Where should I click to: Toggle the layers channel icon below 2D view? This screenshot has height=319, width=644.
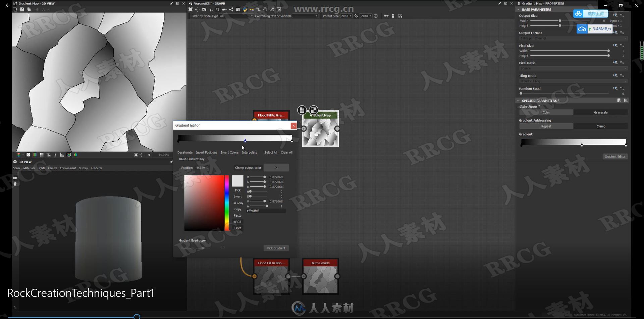coord(19,155)
